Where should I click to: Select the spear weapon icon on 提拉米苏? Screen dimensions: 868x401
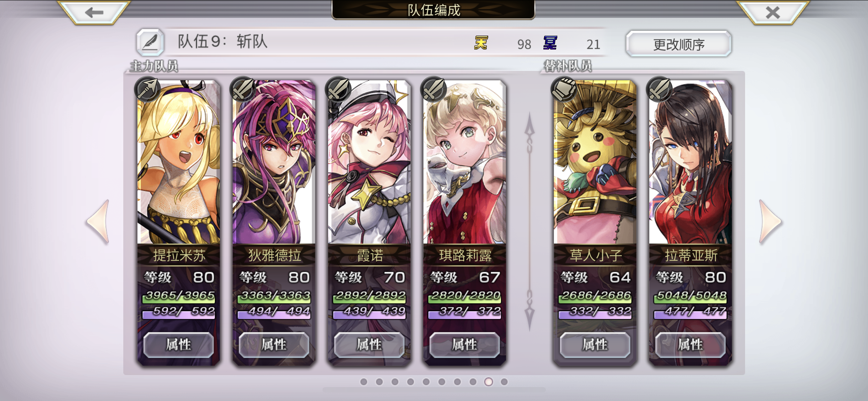(x=148, y=89)
